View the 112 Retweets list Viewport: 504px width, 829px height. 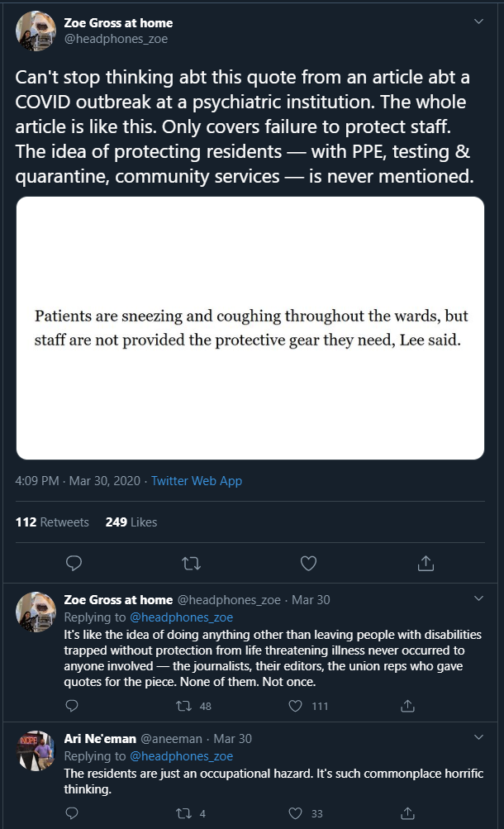52,522
